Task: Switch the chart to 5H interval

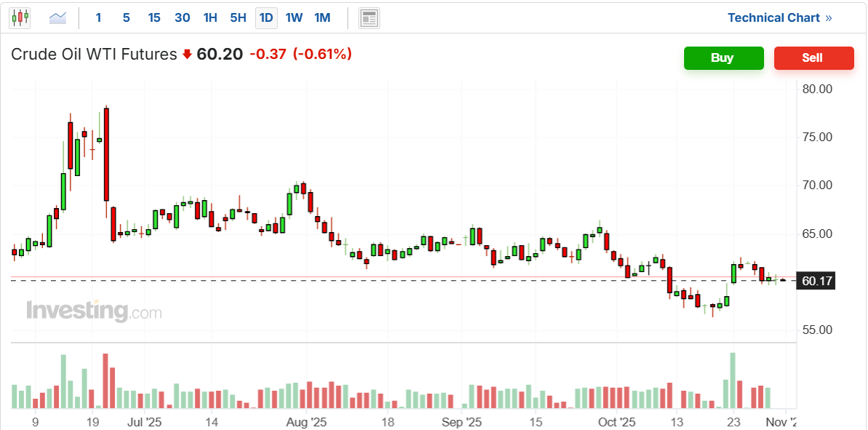Action: click(x=238, y=17)
